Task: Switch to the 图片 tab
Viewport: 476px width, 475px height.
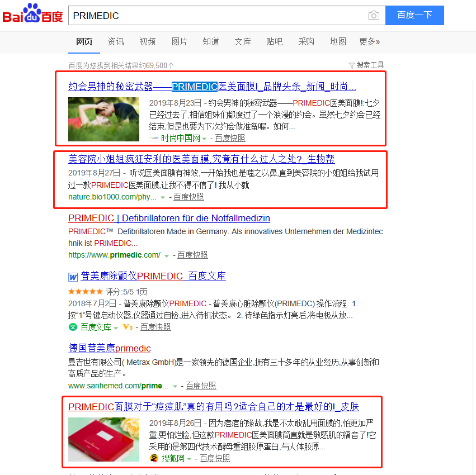Action: (x=179, y=41)
